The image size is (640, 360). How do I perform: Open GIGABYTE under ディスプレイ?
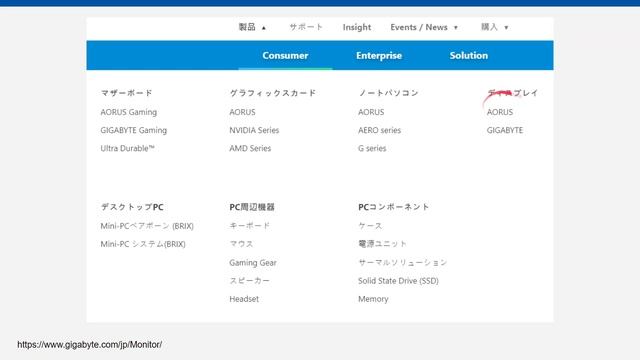(x=504, y=130)
